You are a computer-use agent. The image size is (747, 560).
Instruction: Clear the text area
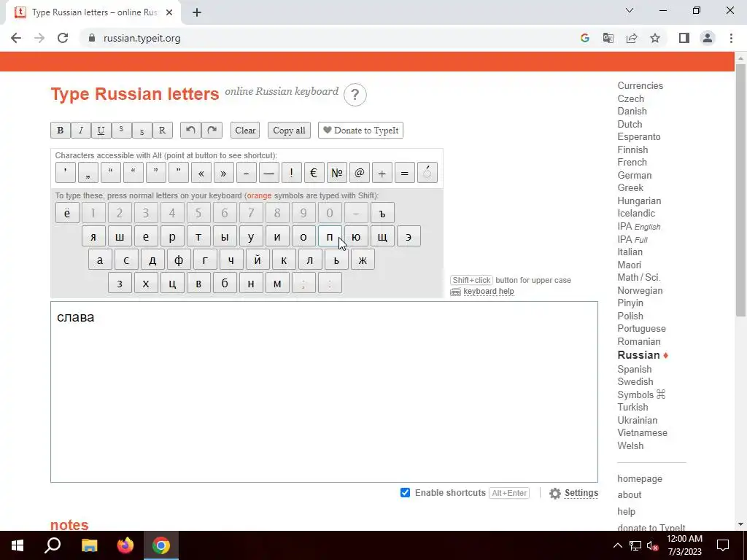(245, 131)
